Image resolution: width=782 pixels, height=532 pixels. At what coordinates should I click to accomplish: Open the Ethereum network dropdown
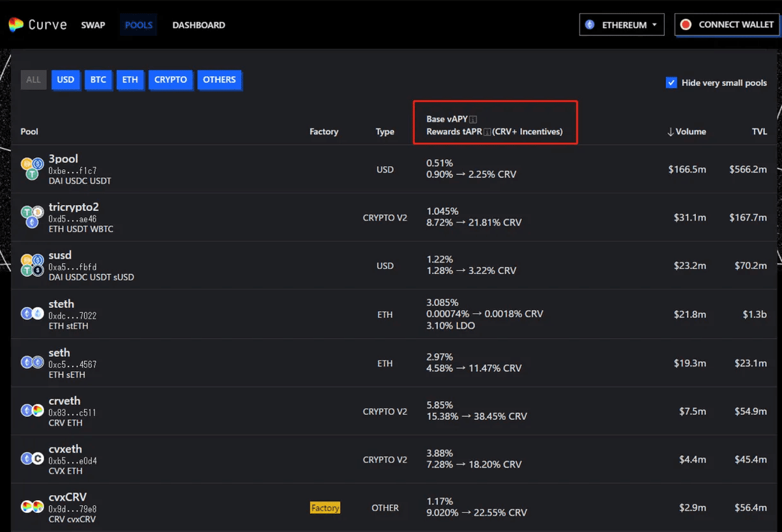(622, 25)
